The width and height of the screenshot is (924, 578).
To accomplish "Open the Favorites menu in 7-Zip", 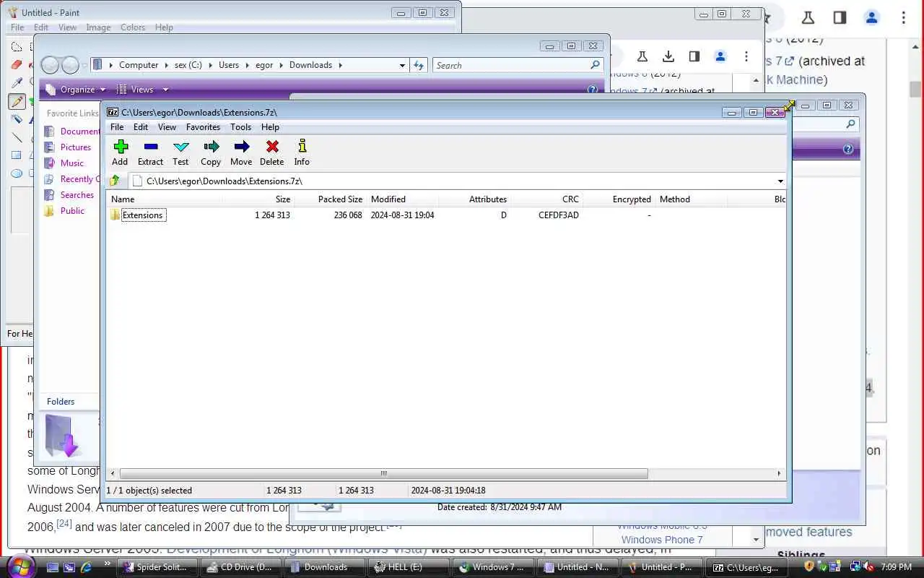I will coord(203,127).
